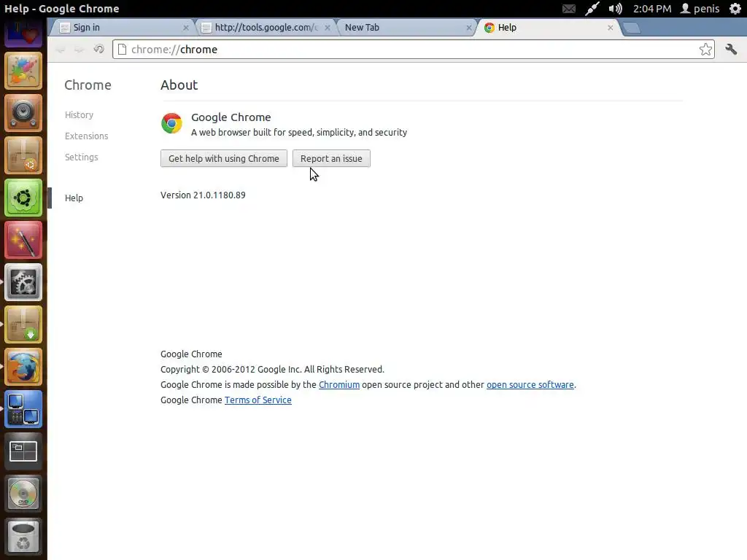Click the page icon in address bar
This screenshot has height=560, width=747.
(122, 49)
